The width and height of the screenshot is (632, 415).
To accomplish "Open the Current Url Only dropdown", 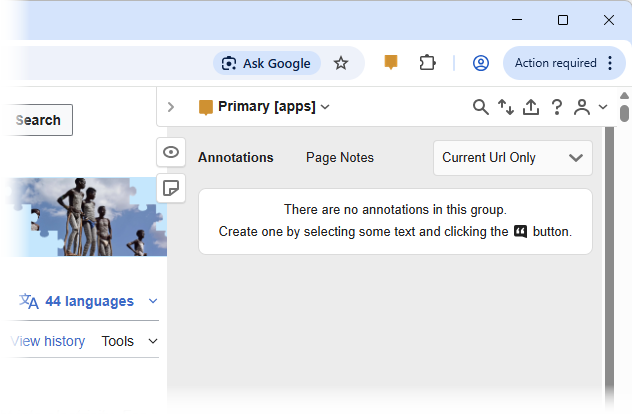I will tap(512, 158).
